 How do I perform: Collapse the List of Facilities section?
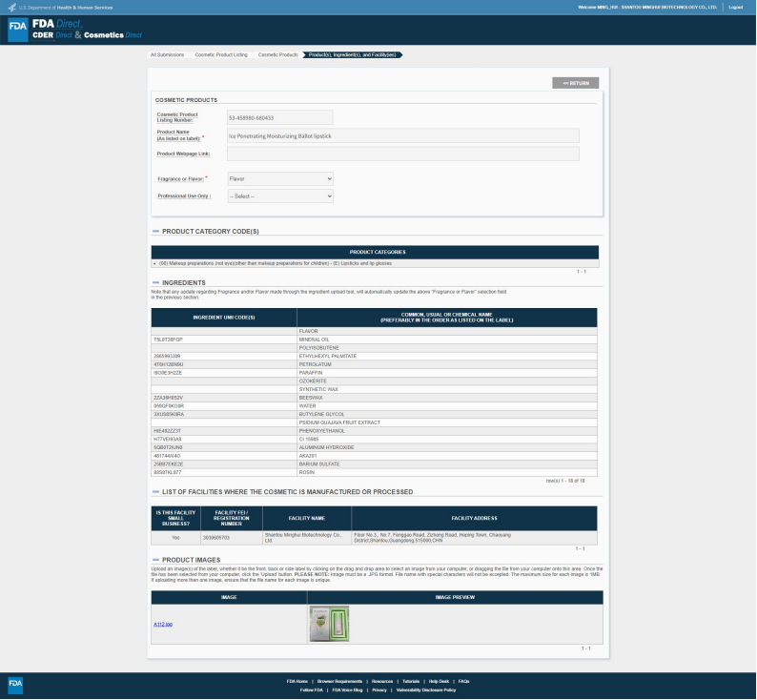click(x=155, y=492)
